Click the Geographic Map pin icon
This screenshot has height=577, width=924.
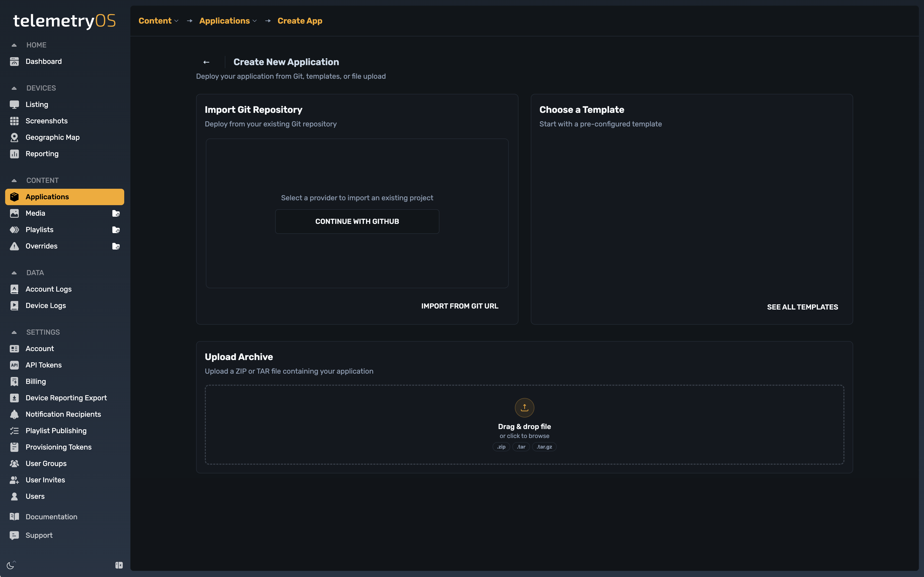[x=15, y=137]
